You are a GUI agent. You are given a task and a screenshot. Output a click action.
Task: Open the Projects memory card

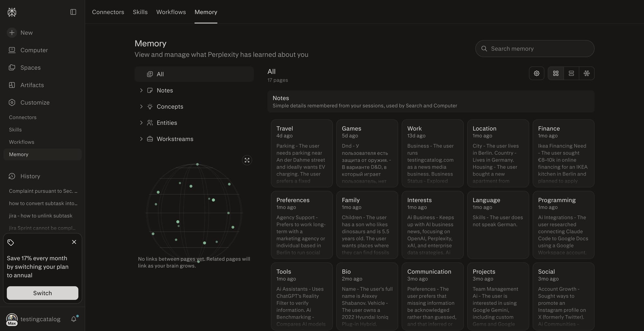coord(498,296)
